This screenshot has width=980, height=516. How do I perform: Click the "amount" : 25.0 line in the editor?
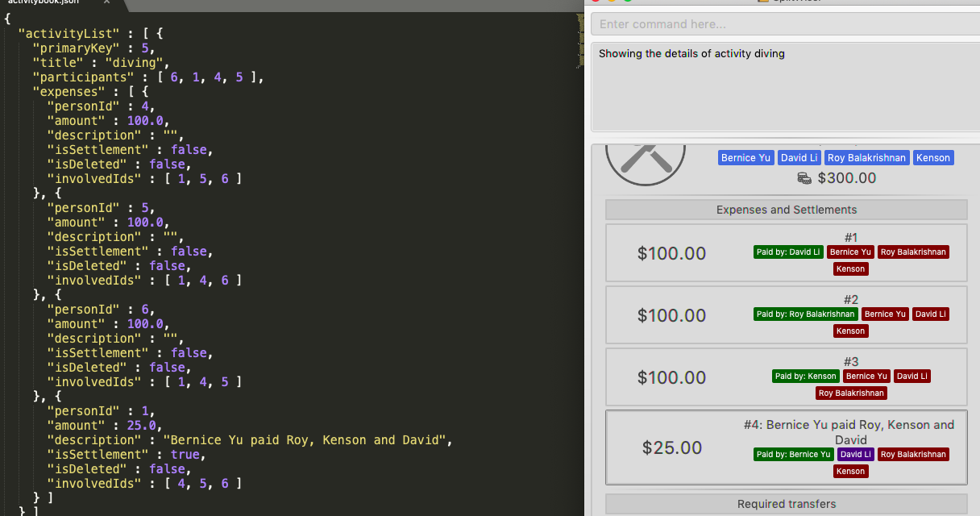(105, 426)
